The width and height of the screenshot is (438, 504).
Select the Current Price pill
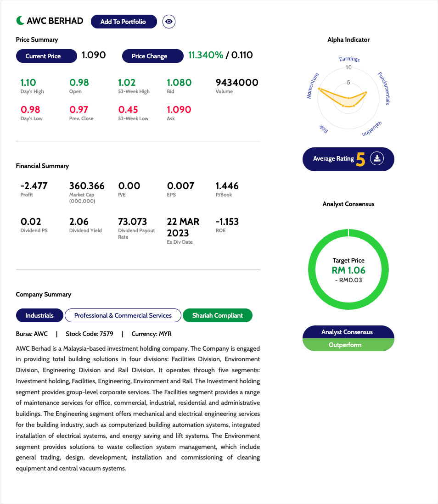tap(45, 56)
